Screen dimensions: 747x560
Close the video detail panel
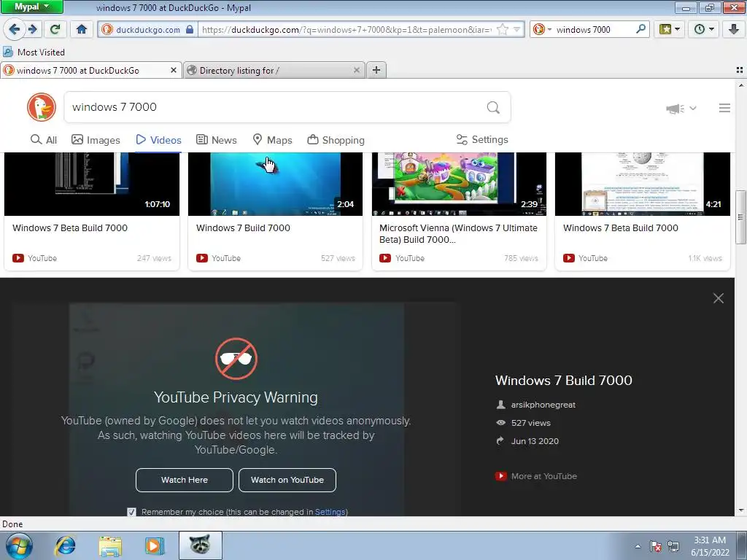tap(719, 298)
